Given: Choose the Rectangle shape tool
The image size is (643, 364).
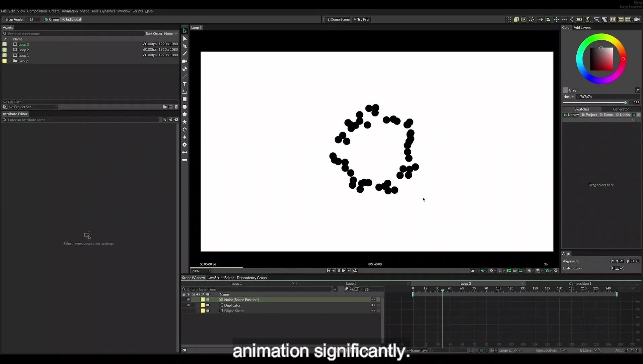Looking at the screenshot, I should [185, 99].
